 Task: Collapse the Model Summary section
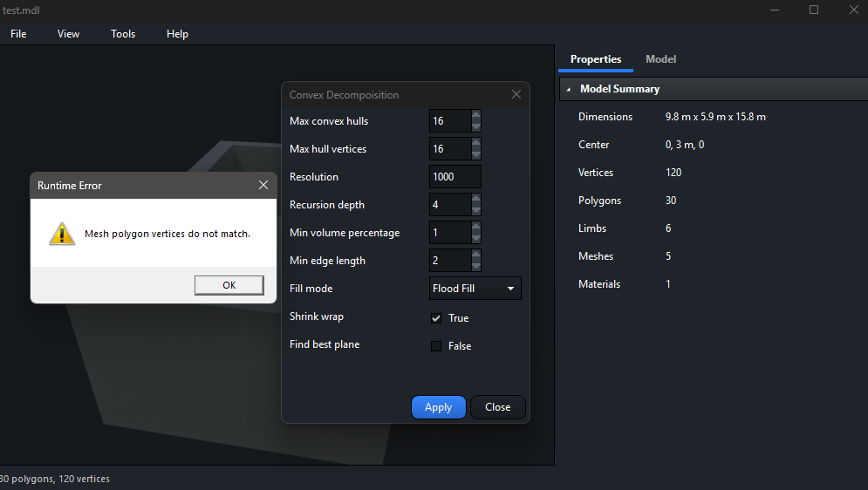point(569,89)
